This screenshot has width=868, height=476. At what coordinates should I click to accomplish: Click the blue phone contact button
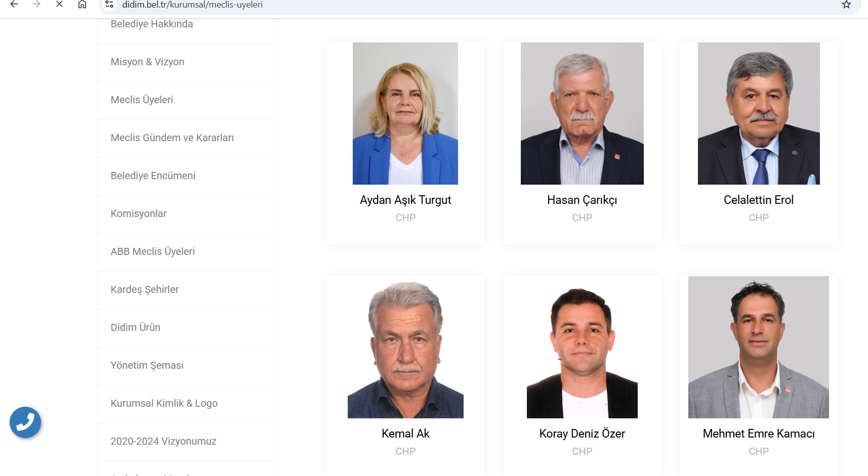pos(25,422)
